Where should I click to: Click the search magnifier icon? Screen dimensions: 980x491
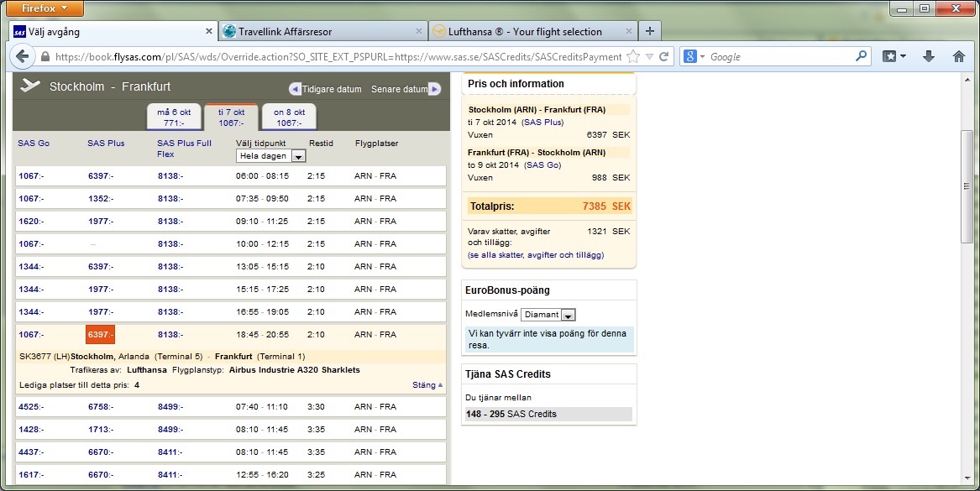tap(862, 56)
